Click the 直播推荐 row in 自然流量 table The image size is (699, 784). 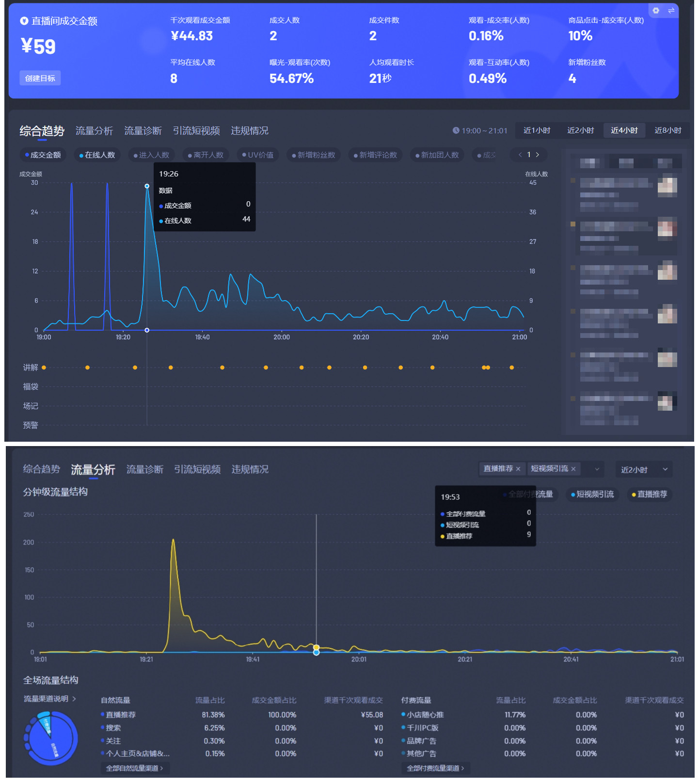point(242,715)
